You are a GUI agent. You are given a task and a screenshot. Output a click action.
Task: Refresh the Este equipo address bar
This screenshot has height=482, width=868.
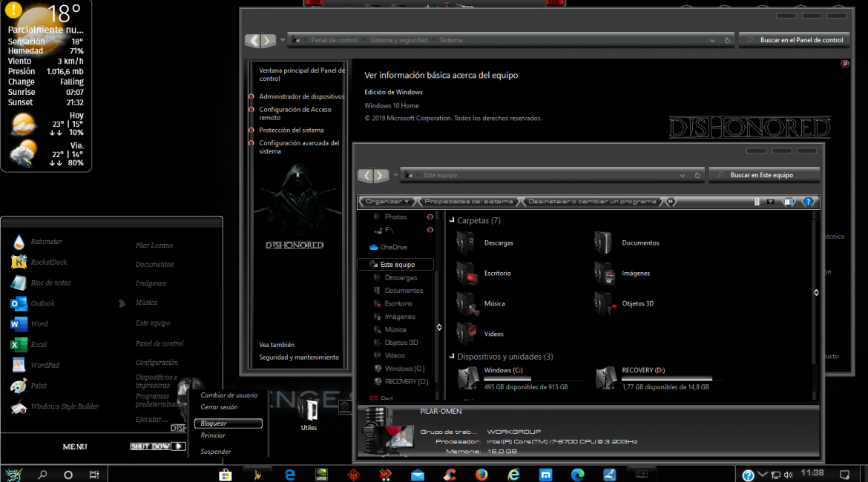click(x=697, y=176)
